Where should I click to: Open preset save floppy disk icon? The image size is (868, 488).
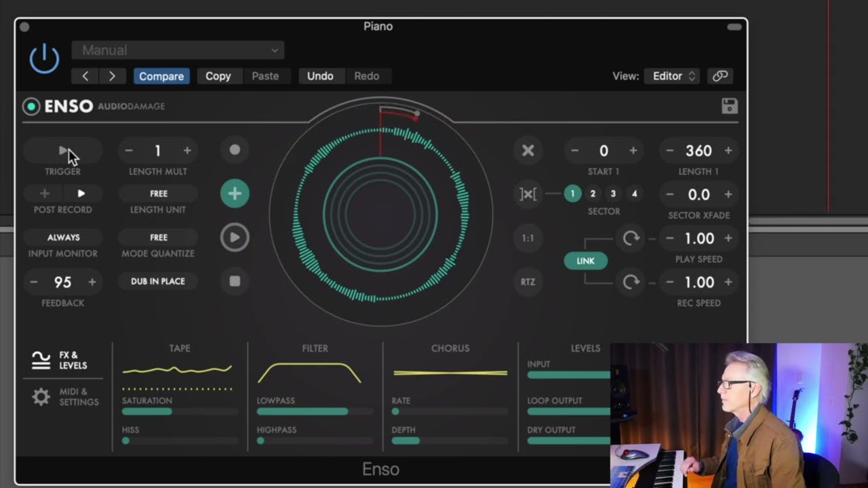[x=730, y=106]
